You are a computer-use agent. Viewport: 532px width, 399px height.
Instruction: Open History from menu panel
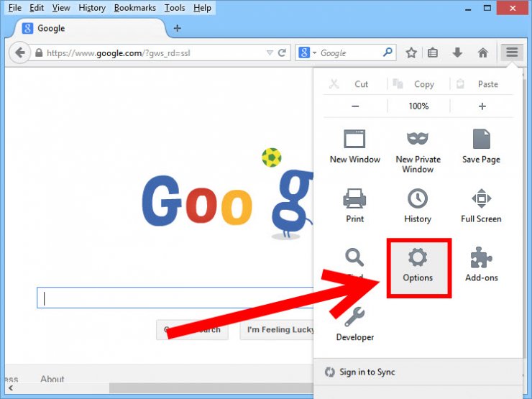point(418,206)
